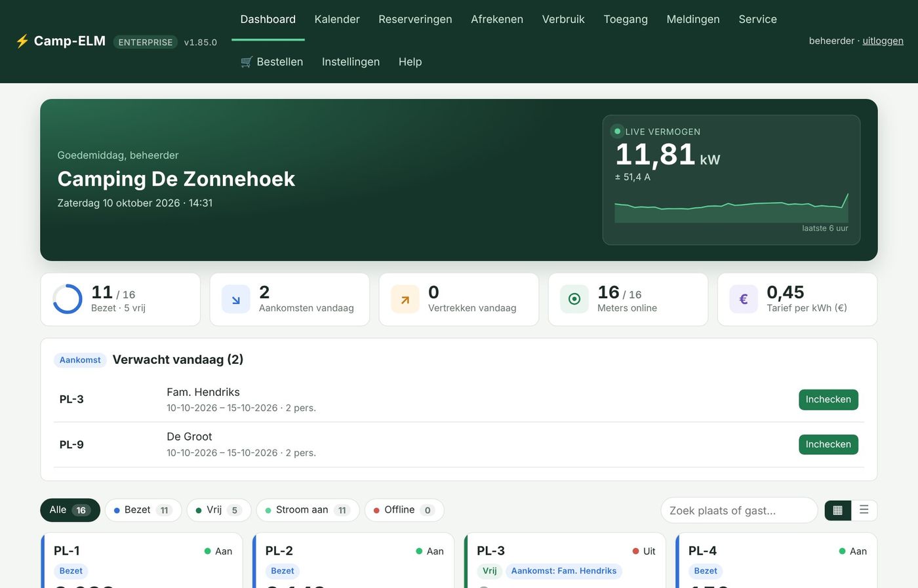This screenshot has height=588, width=918.
Task: Click the Aan power status on PL-1
Action: 218,551
